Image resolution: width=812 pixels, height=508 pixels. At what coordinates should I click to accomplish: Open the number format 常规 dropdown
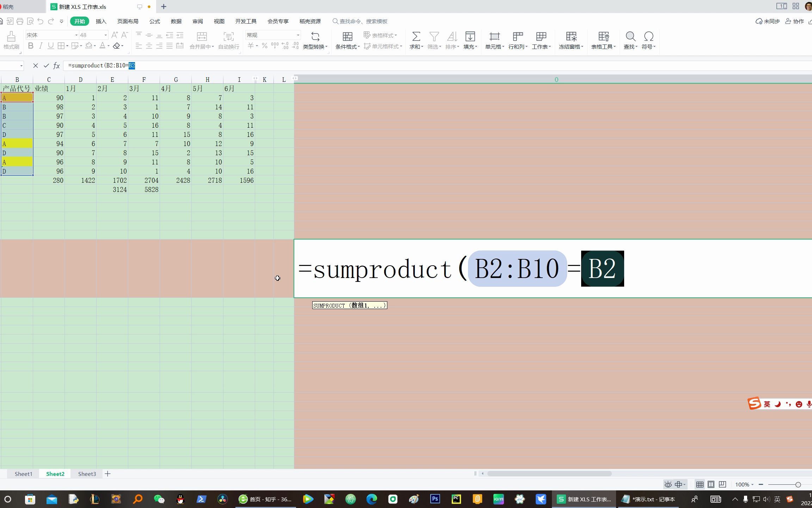tap(298, 35)
